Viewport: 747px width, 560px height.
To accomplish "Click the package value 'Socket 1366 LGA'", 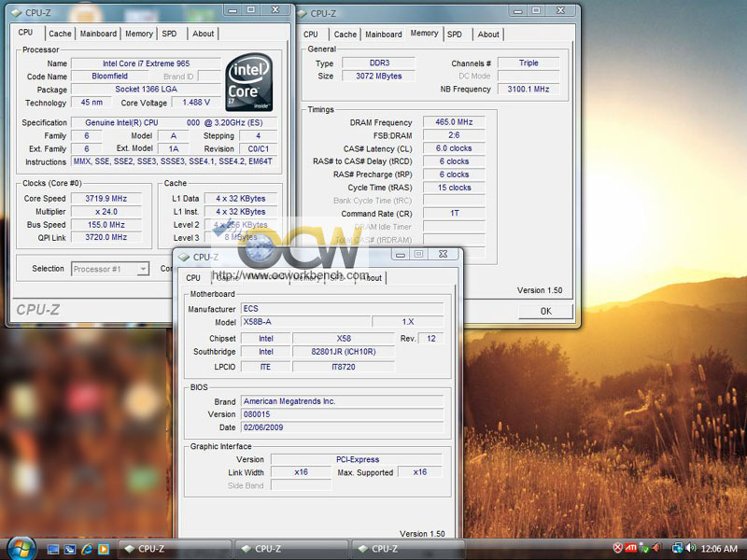I will (146, 89).
